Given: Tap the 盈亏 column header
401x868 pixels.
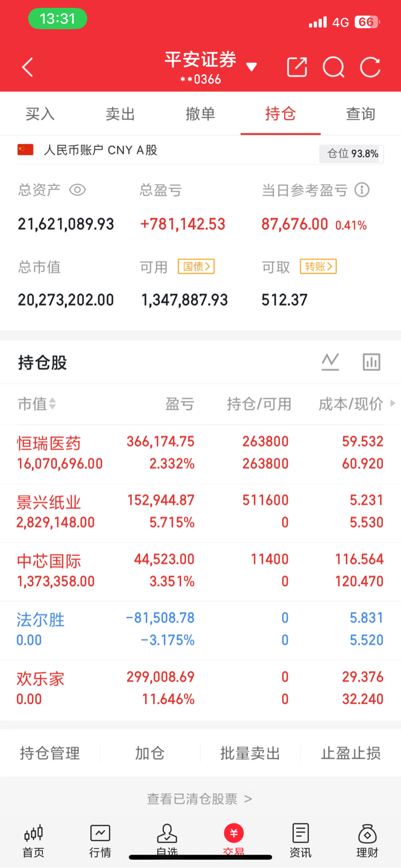Looking at the screenshot, I should click(x=180, y=403).
